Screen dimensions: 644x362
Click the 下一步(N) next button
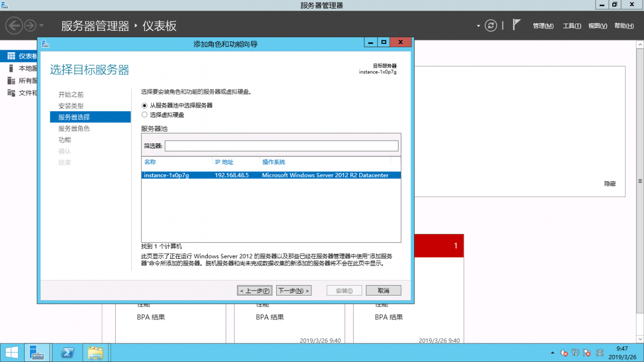click(294, 291)
